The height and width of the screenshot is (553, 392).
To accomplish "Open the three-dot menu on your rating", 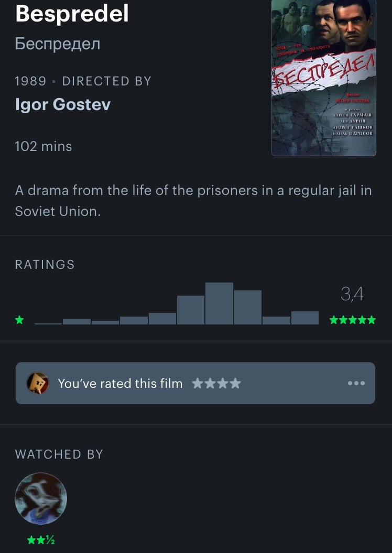I will [356, 383].
